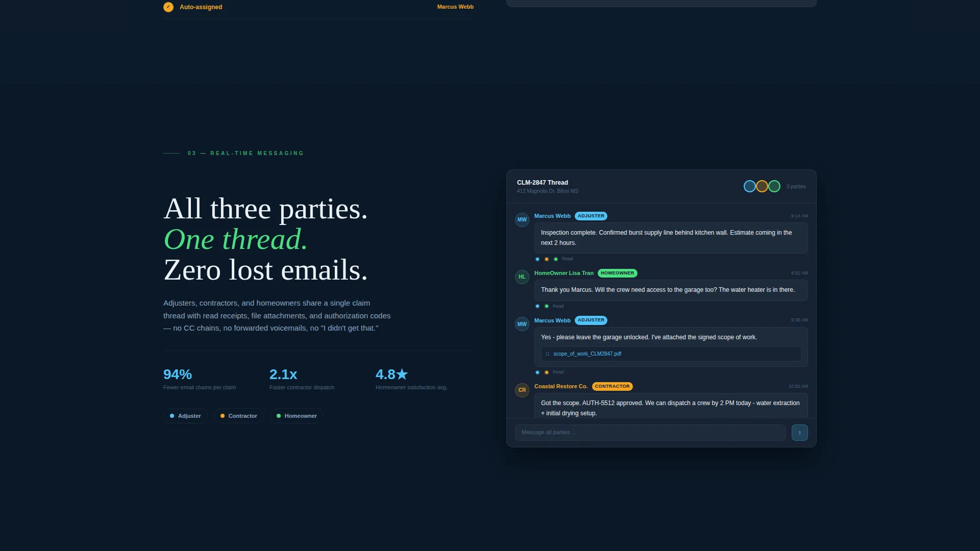Click the 'Read' receipt under the Lisa Tran message
Image resolution: width=980 pixels, height=551 pixels.
558,306
